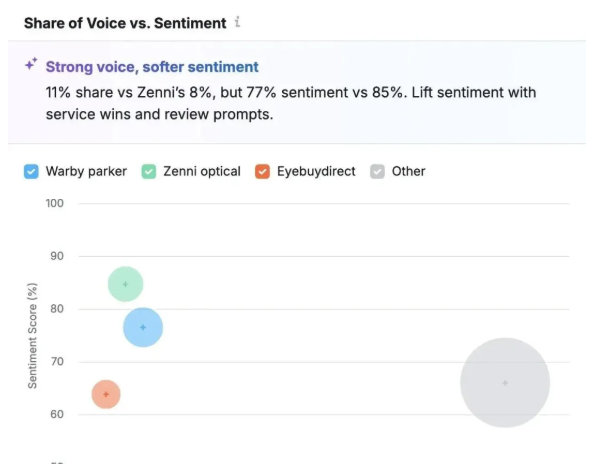Click the "Sentiment Score (%)" axis title
Viewport: 611px width, 464px height.
pos(33,335)
